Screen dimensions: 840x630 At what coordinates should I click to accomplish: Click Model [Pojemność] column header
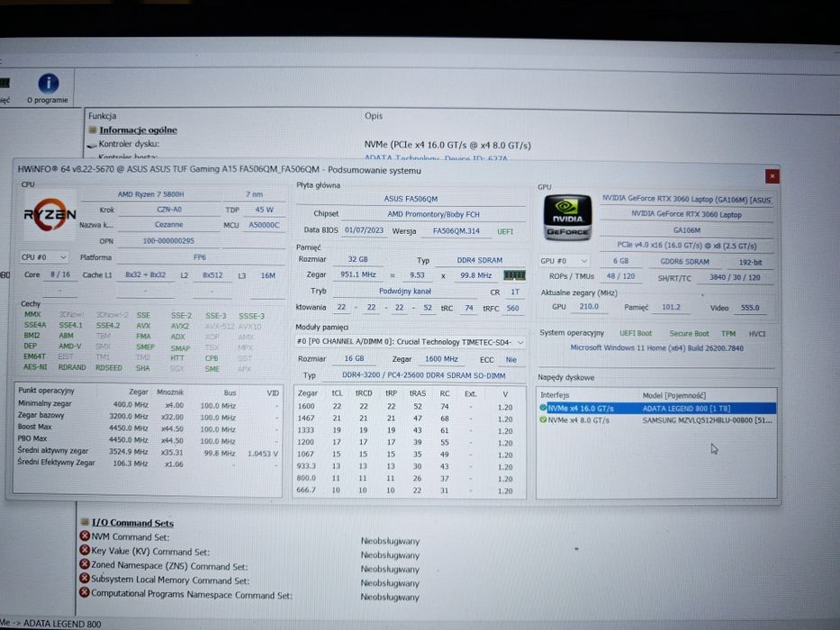(674, 395)
